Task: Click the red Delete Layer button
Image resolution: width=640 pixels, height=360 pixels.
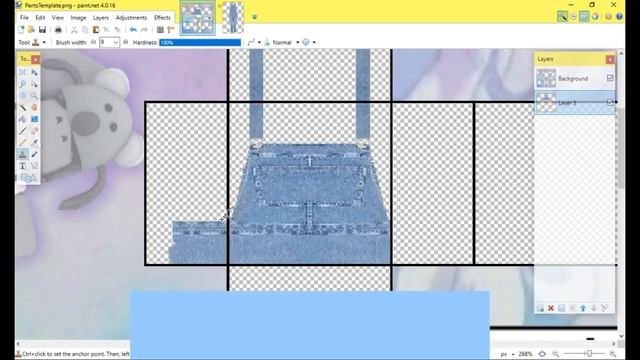Action: pos(551,308)
